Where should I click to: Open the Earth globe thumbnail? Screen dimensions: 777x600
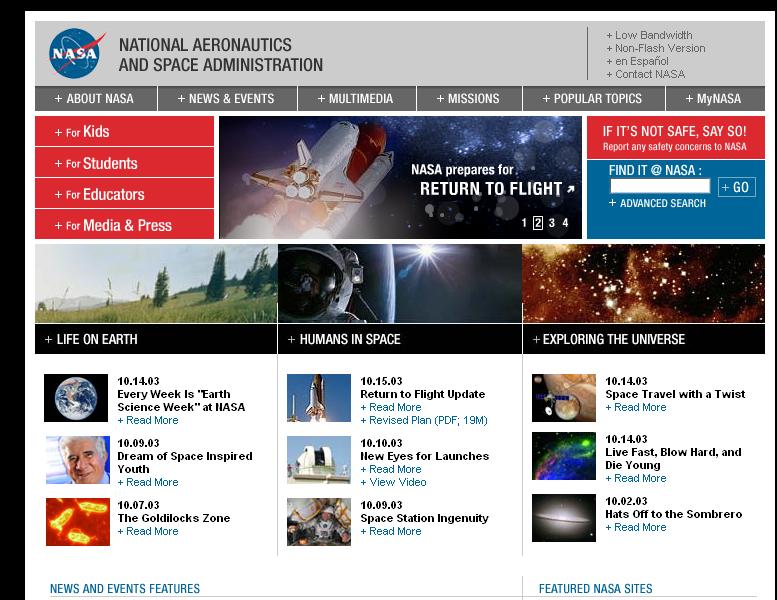coord(77,398)
